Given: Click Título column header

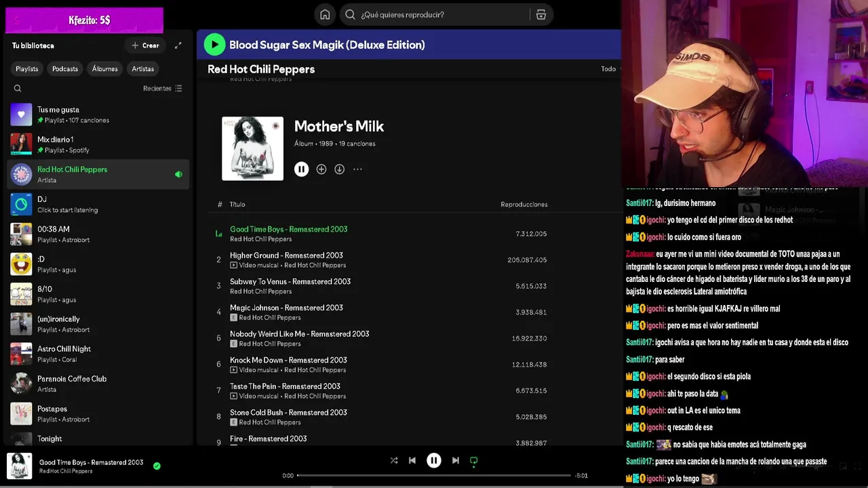Looking at the screenshot, I should (x=237, y=204).
